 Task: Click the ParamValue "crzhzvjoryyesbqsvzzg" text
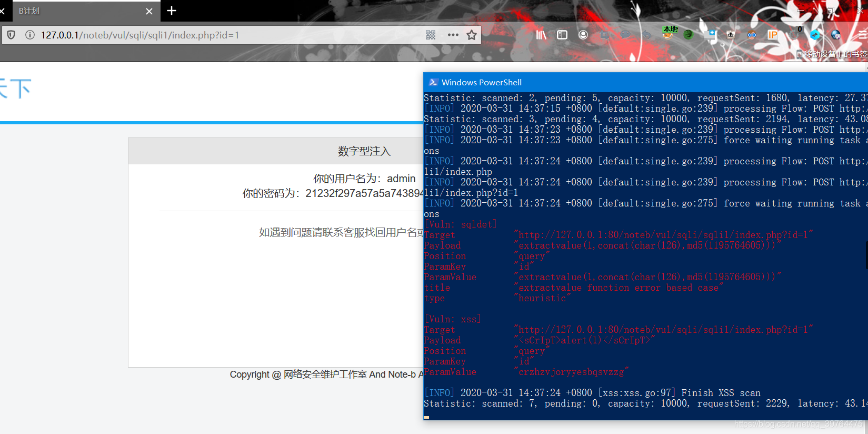point(571,372)
